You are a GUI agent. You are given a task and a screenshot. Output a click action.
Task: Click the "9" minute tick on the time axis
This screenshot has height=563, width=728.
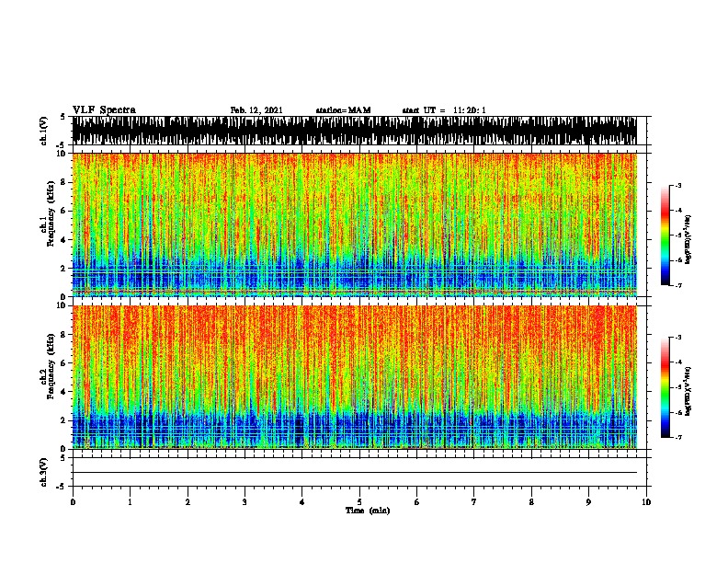point(588,502)
